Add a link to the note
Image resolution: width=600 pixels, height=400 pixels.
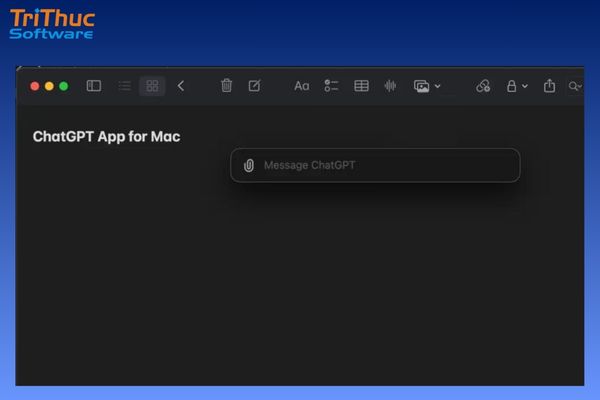(483, 86)
